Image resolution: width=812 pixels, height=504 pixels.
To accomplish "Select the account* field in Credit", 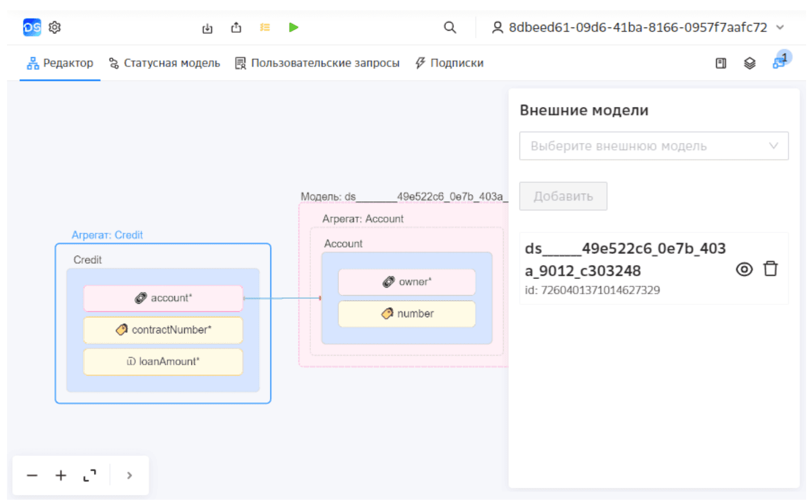I will point(163,298).
